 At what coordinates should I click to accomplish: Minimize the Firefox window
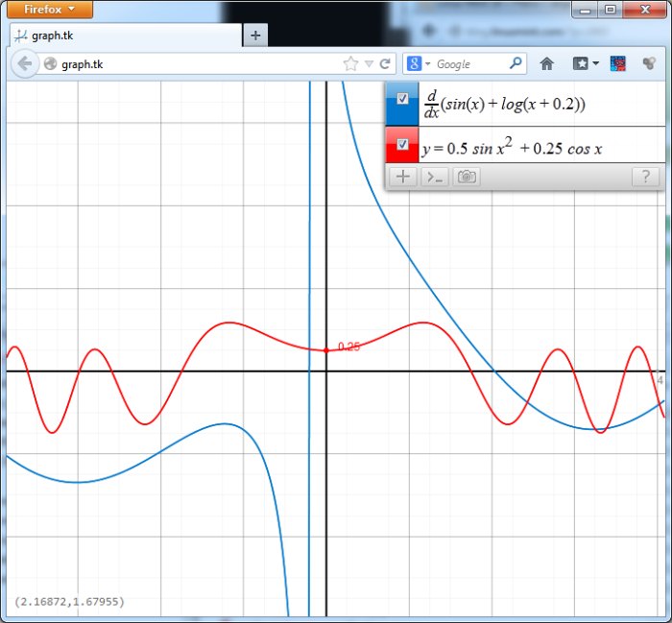(x=585, y=10)
